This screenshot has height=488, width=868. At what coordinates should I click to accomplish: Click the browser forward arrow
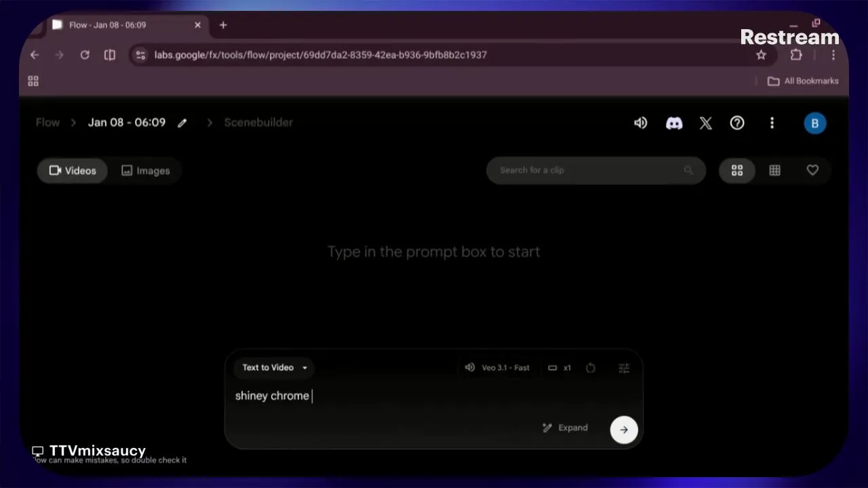[x=60, y=55]
